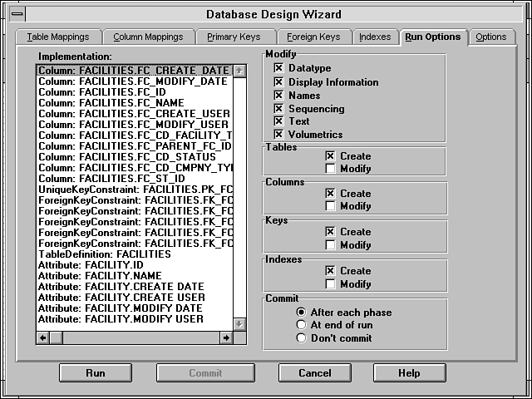Click the Cancel button
Viewport: 532px width, 399px height.
coord(314,373)
